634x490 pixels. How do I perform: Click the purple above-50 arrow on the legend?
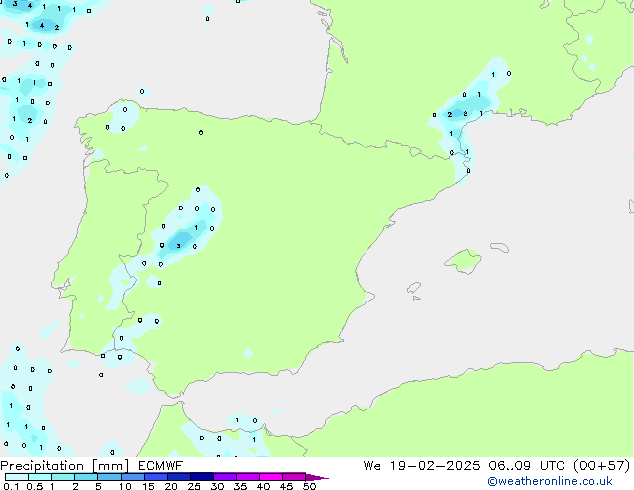pos(316,477)
